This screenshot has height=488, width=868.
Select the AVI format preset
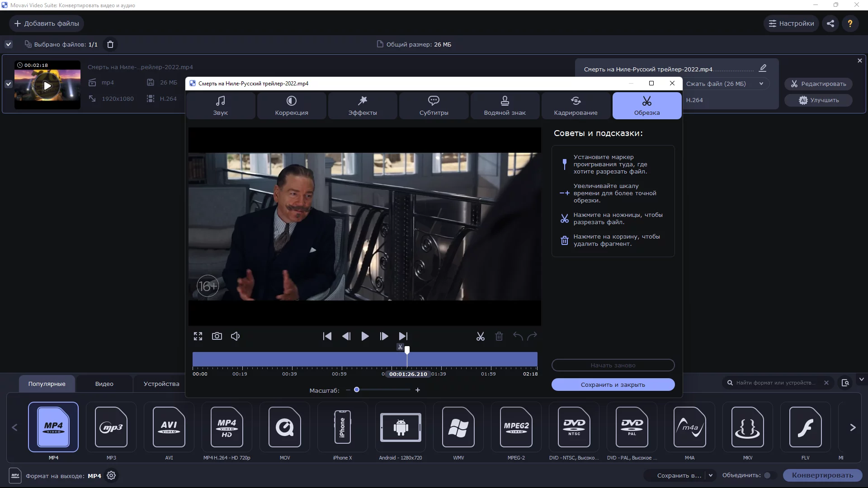[169, 427]
